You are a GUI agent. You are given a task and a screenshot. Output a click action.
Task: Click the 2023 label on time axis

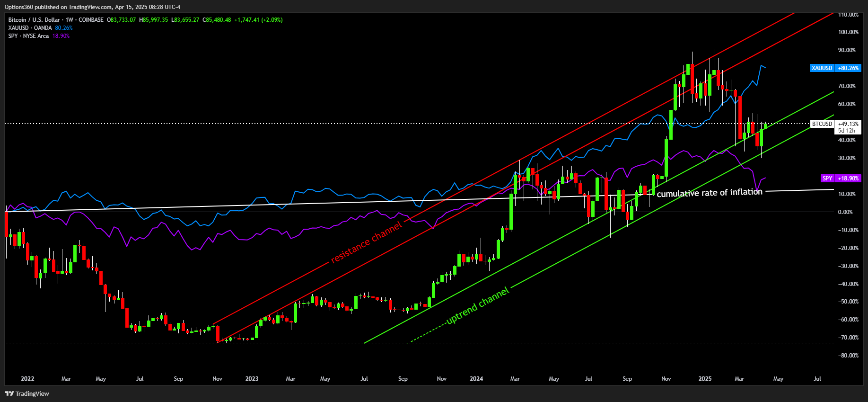[252, 379]
